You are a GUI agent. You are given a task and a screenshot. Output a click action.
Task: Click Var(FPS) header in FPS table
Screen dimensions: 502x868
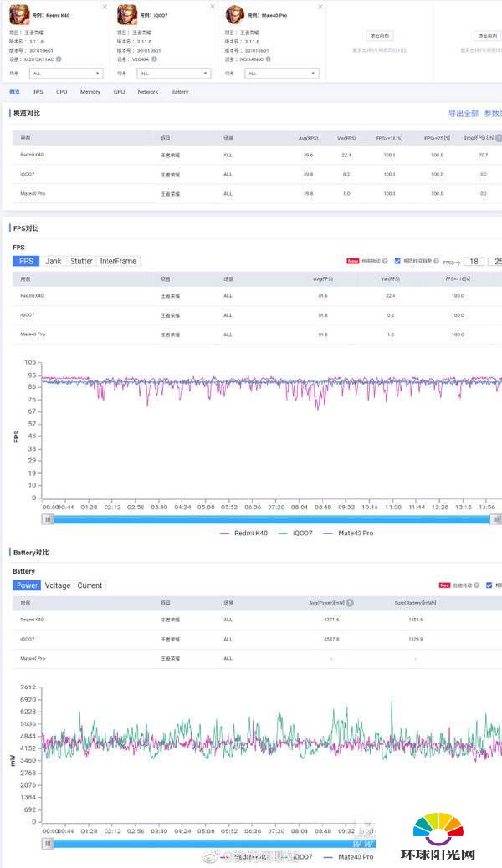(x=391, y=279)
